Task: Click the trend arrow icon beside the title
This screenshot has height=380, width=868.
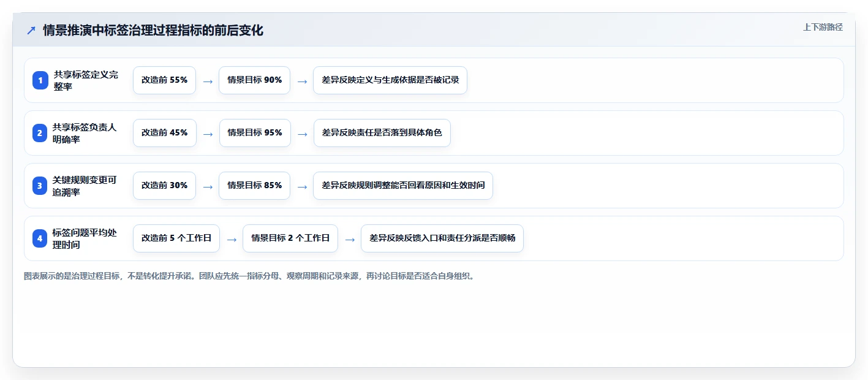Action: coord(31,31)
